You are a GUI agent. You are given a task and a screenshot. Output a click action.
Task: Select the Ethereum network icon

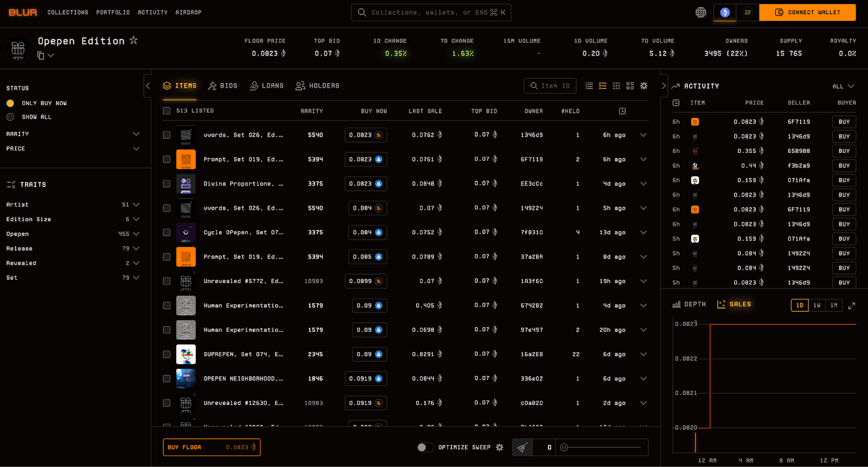coord(725,12)
